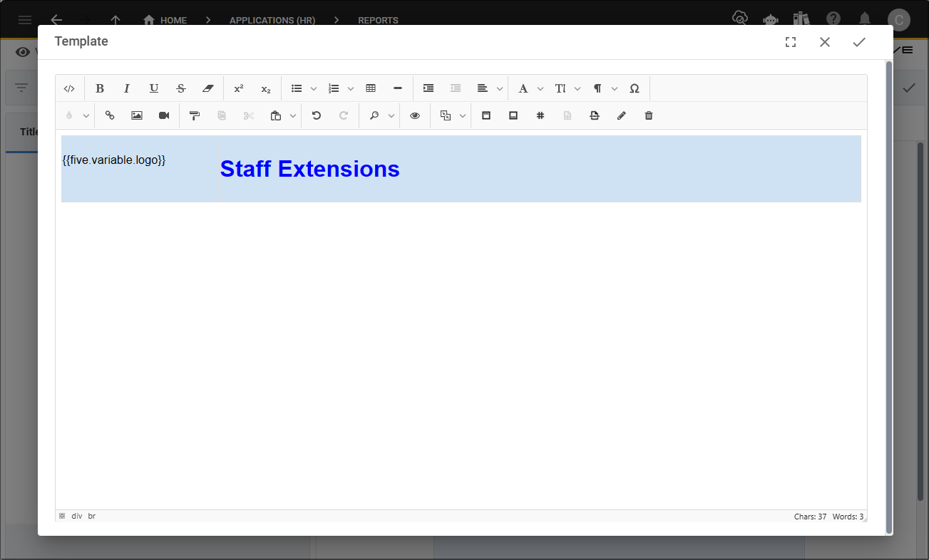929x560 pixels.
Task: Toggle the preview eye icon
Action: pyautogui.click(x=415, y=115)
